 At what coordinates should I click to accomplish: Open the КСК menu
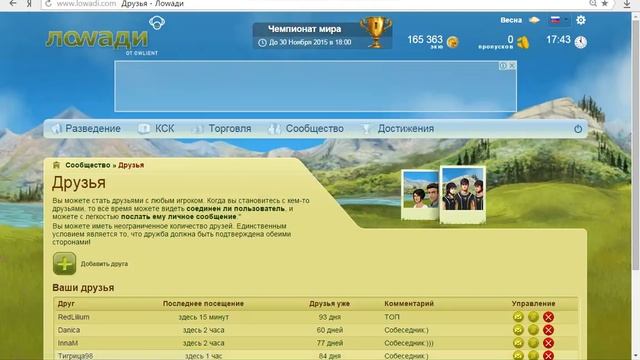tap(157, 129)
